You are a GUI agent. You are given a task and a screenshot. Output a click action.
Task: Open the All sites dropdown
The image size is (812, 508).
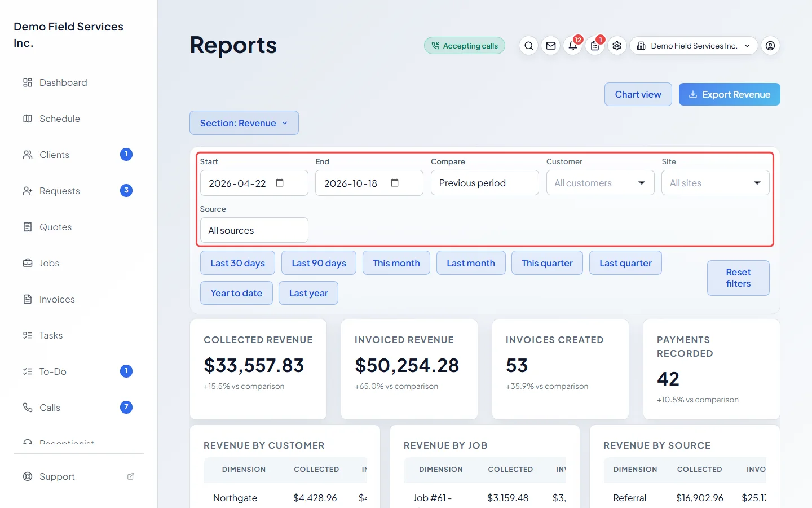point(715,183)
